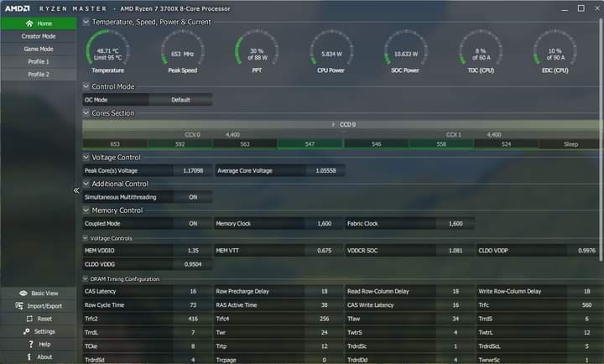Click the About label
Viewport: 604px width, 364px height.
pyautogui.click(x=44, y=356)
